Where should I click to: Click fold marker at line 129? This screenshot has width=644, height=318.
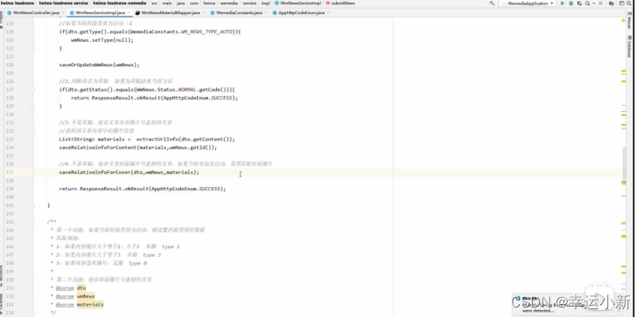click(x=33, y=106)
